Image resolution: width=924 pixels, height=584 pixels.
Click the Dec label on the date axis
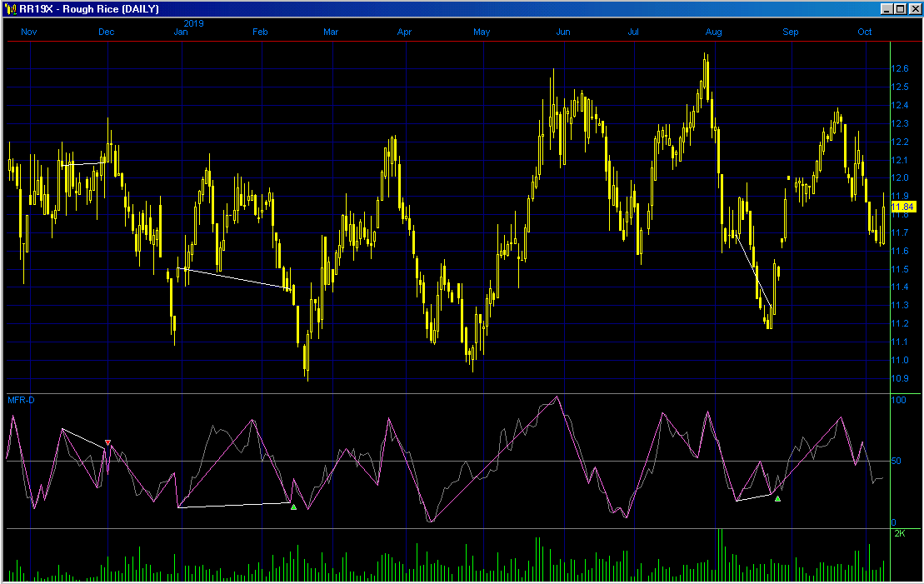(x=106, y=32)
